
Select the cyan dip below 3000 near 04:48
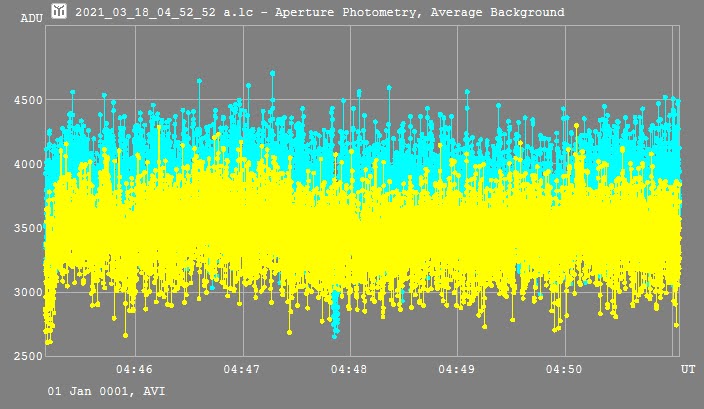335,317
